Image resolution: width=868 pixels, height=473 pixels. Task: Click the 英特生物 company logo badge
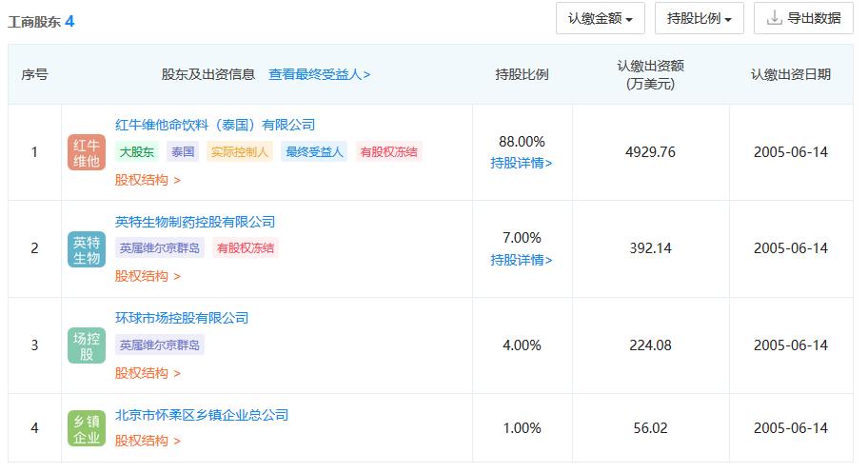87,248
